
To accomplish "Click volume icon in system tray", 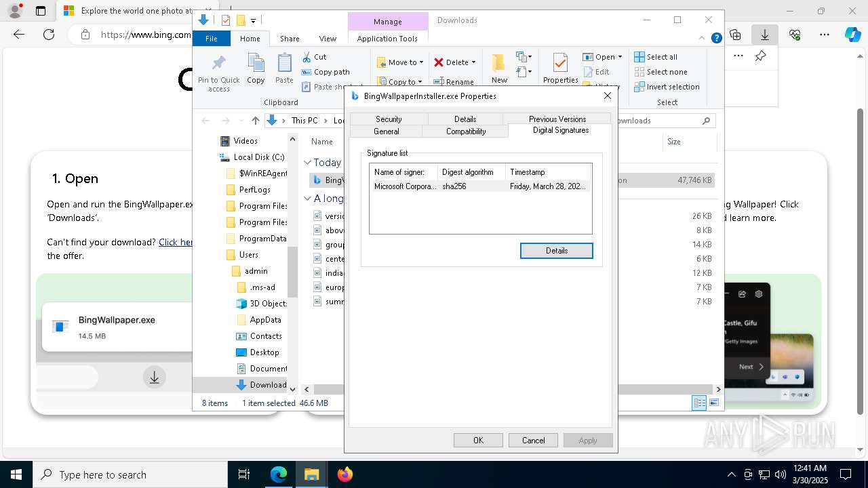I will (780, 474).
